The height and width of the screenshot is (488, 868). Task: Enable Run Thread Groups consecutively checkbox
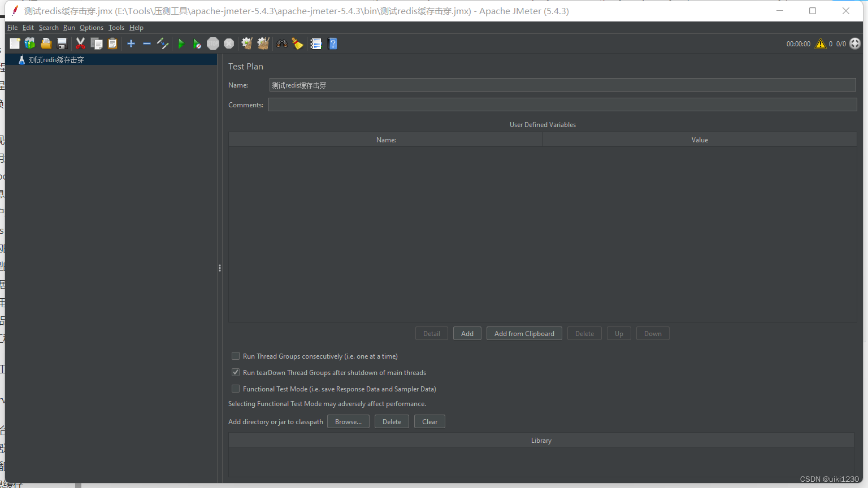click(236, 356)
